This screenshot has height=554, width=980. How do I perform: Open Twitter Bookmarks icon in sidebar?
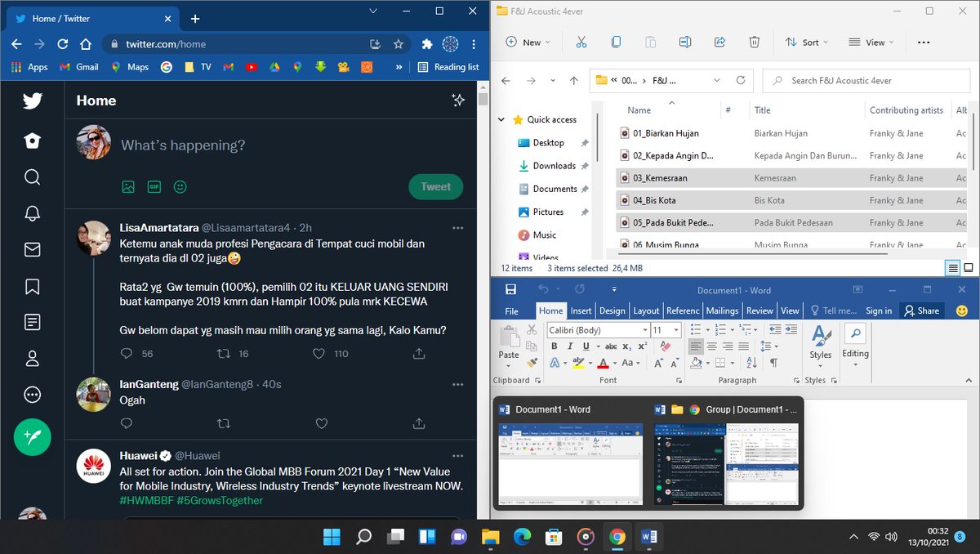32,286
